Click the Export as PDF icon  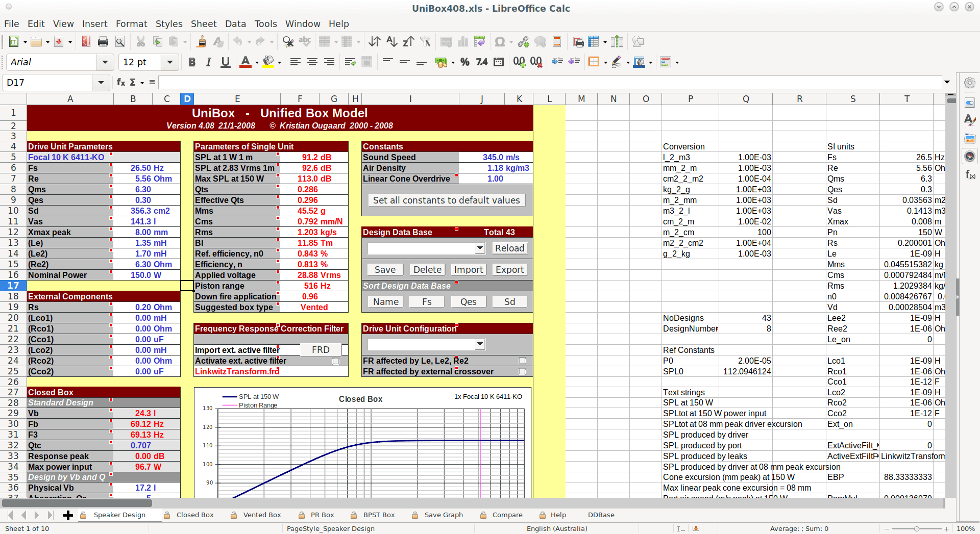coord(86,42)
